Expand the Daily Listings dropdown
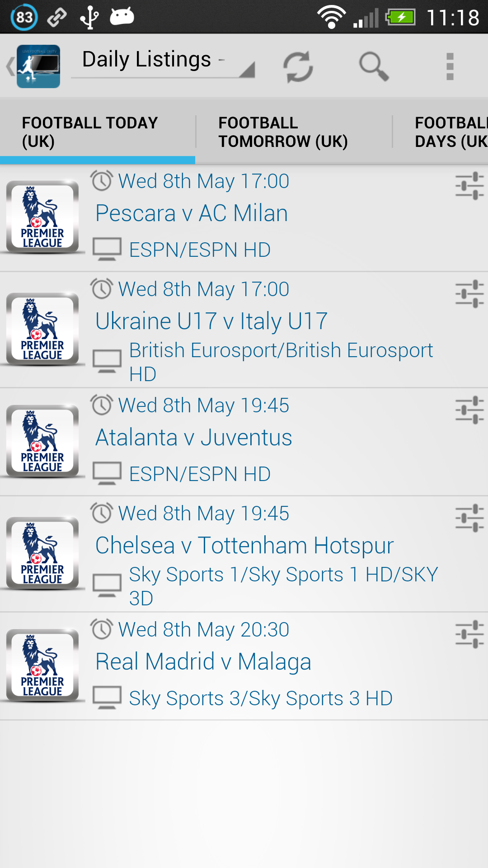488x868 pixels. coord(163,61)
